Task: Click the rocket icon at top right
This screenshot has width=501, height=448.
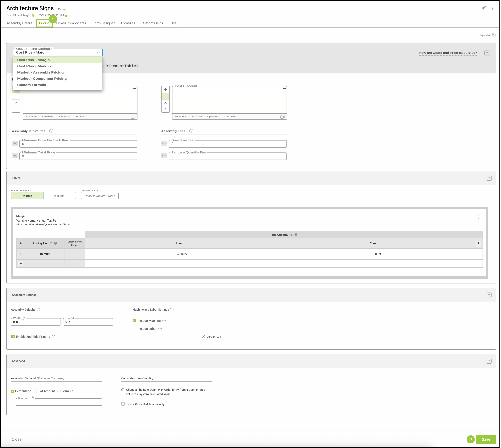Action: [x=484, y=8]
